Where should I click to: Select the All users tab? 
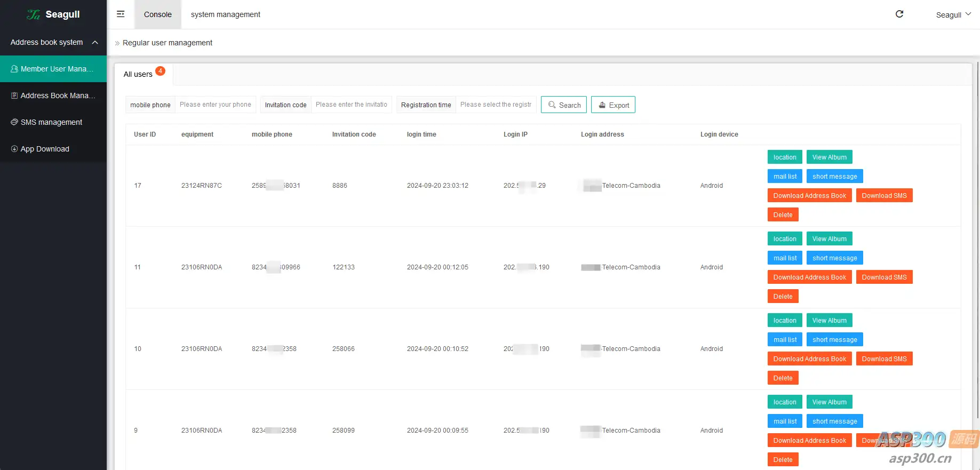(x=144, y=74)
